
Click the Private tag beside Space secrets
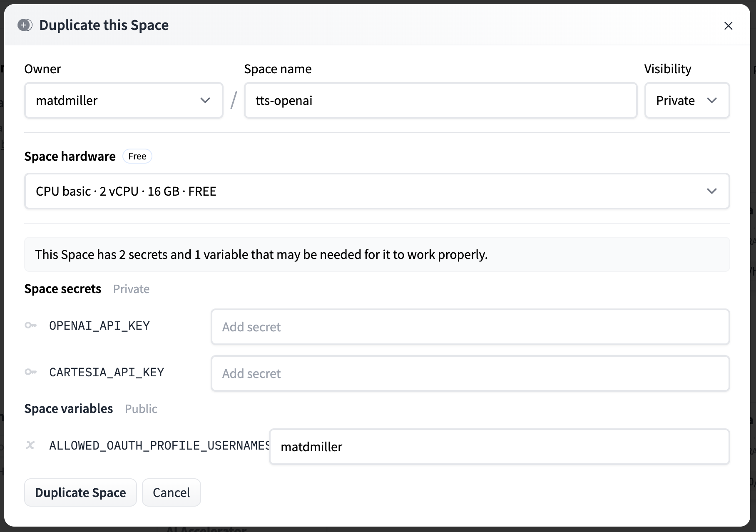click(131, 289)
